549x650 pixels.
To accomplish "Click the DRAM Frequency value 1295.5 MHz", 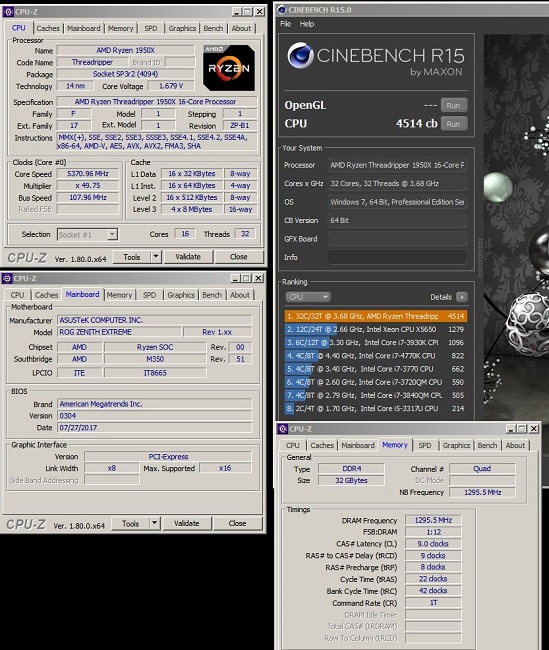I will tap(433, 520).
